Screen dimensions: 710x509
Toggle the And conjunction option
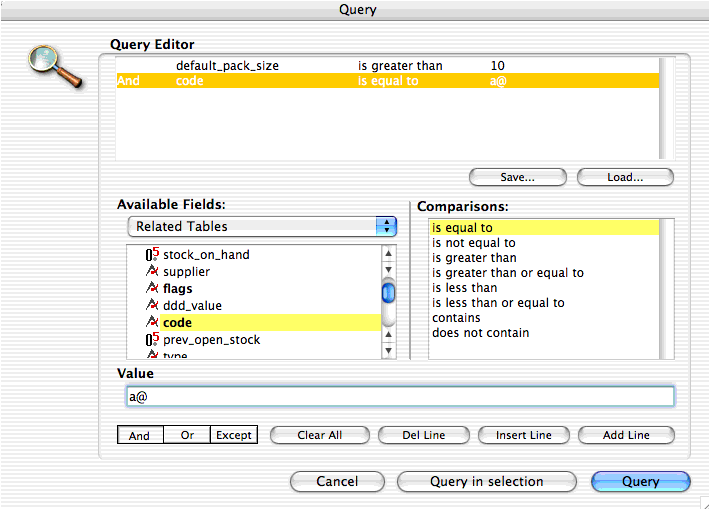click(x=140, y=435)
